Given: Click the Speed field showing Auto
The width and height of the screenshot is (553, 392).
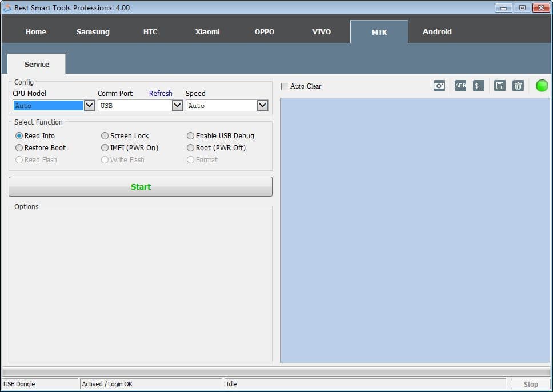Looking at the screenshot, I should 222,106.
